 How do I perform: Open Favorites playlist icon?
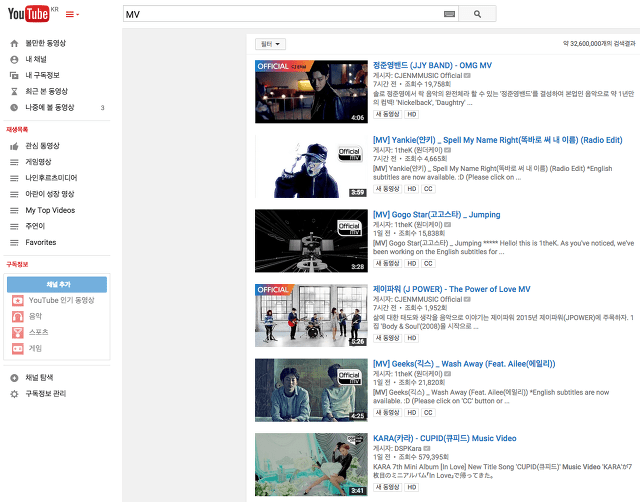click(14, 243)
